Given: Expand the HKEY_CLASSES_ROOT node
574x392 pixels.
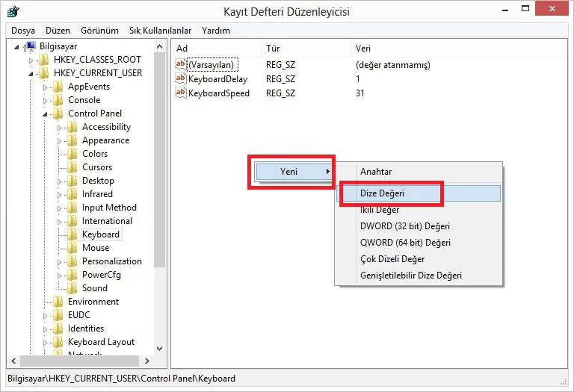Looking at the screenshot, I should [x=31, y=60].
